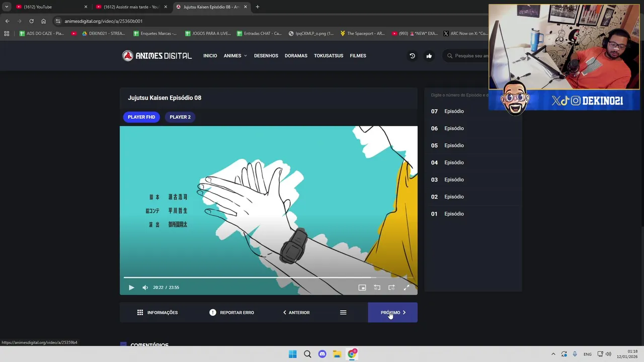Open the apps grid bookmark icon
This screenshot has height=362, width=644.
tap(7, 34)
